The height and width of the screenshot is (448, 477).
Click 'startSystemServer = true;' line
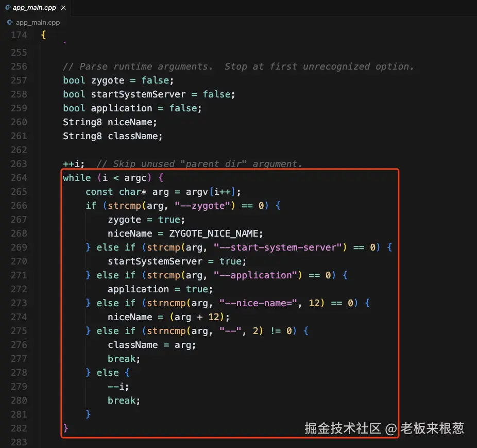177,261
